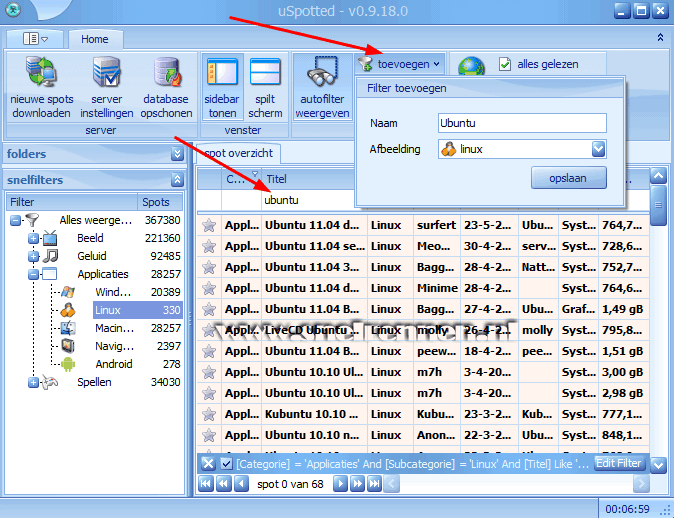
Task: Expand the Spellen tree node
Action: coord(33,382)
